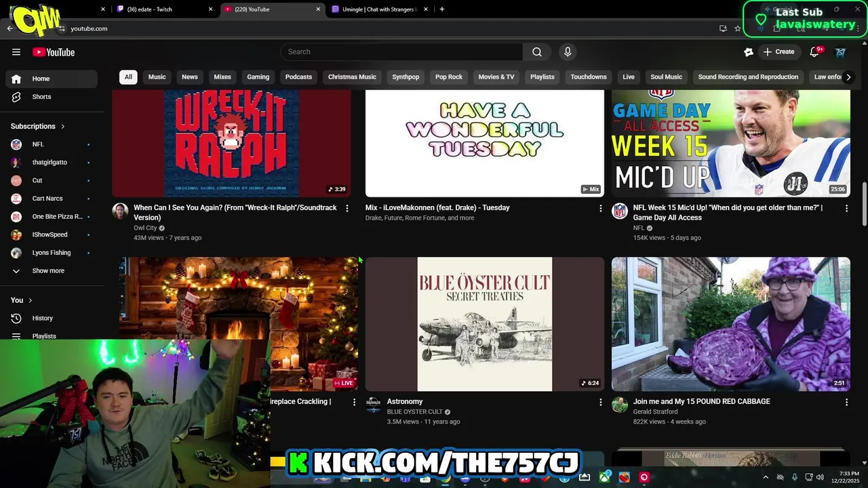Screen dimensions: 868x488
Task: Select the Christmas Music chip
Action: [x=352, y=77]
